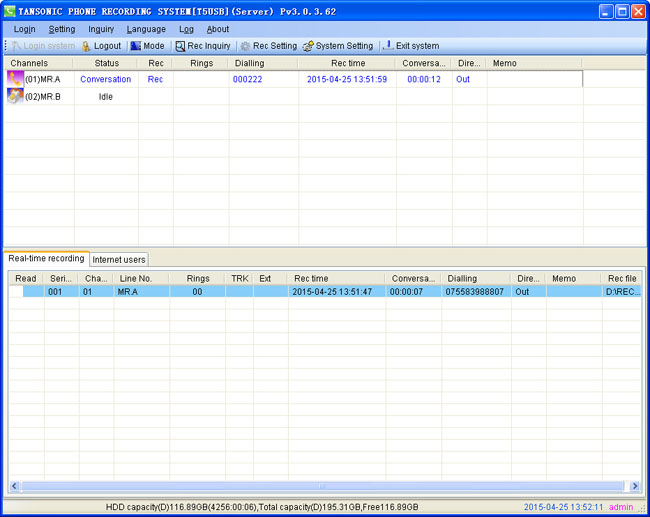Select the MR.B idle channel icon
Screen dimensions: 650x517
click(x=15, y=97)
